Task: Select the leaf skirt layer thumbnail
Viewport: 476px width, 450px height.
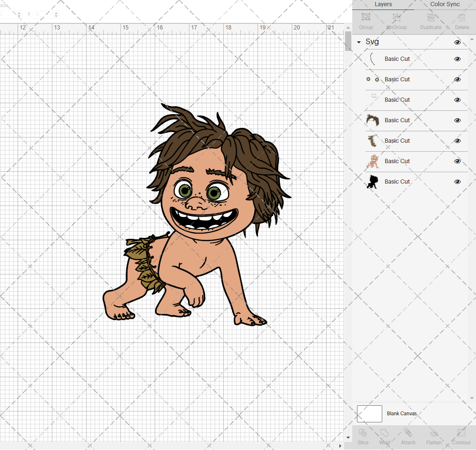Action: tap(373, 141)
